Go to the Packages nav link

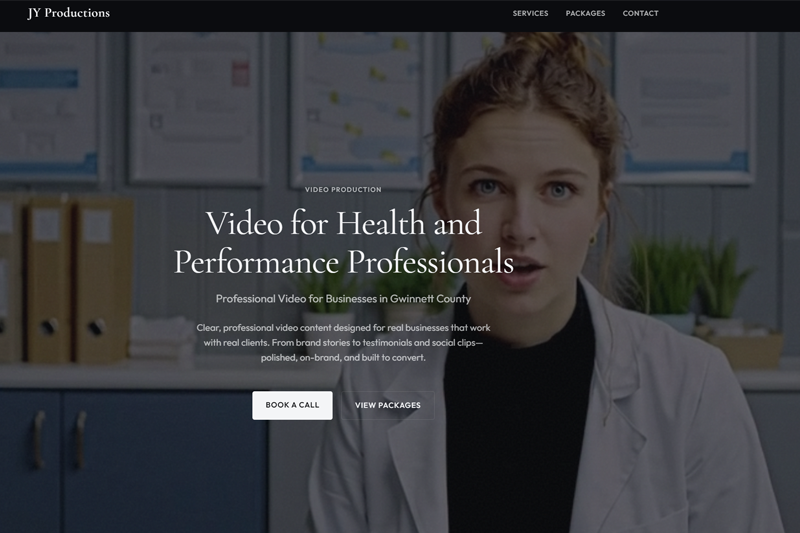click(x=585, y=14)
